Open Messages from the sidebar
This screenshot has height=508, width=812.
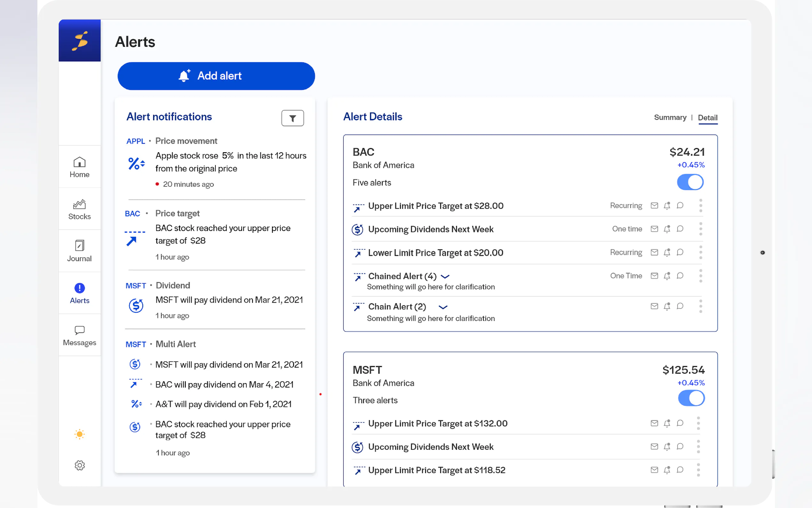[80, 335]
